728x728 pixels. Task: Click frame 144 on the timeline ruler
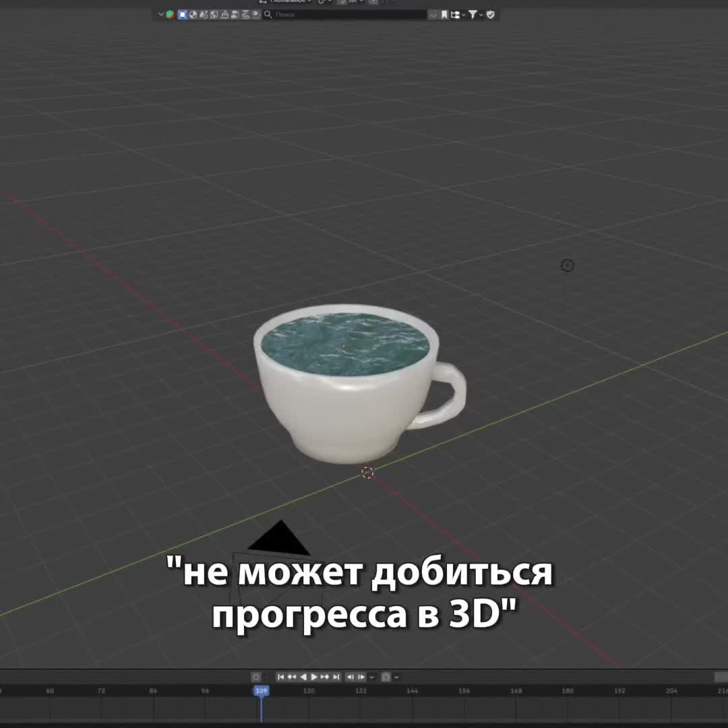click(413, 691)
